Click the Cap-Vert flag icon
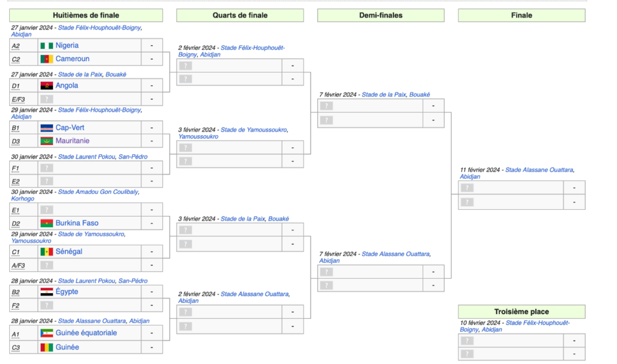Image resolution: width=617 pixels, height=364 pixels. (46, 128)
